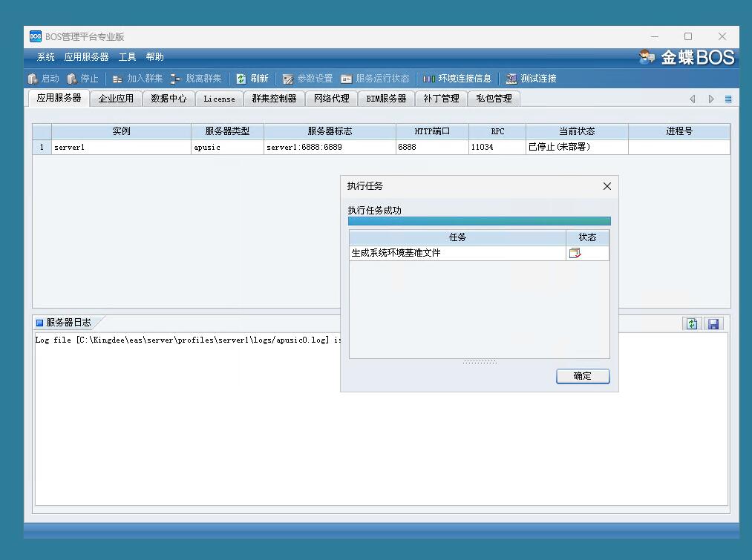
Task: Click the 已停止(未部署) status cell
Action: [x=577, y=147]
